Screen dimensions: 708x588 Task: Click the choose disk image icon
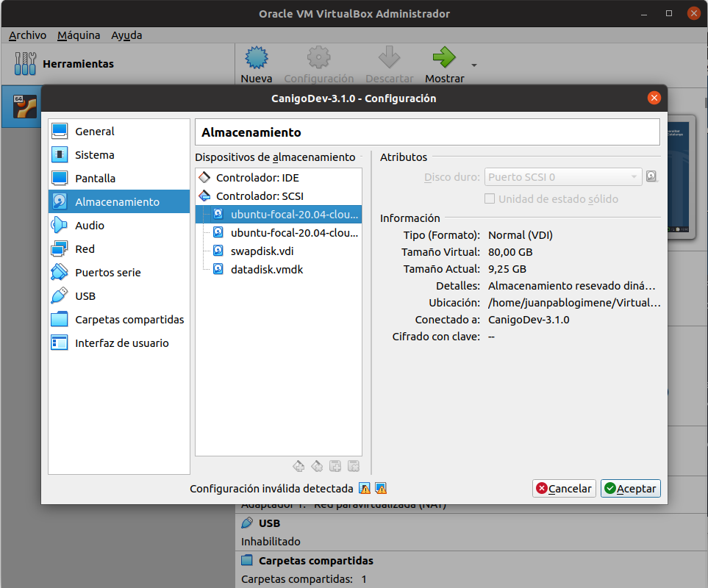651,176
